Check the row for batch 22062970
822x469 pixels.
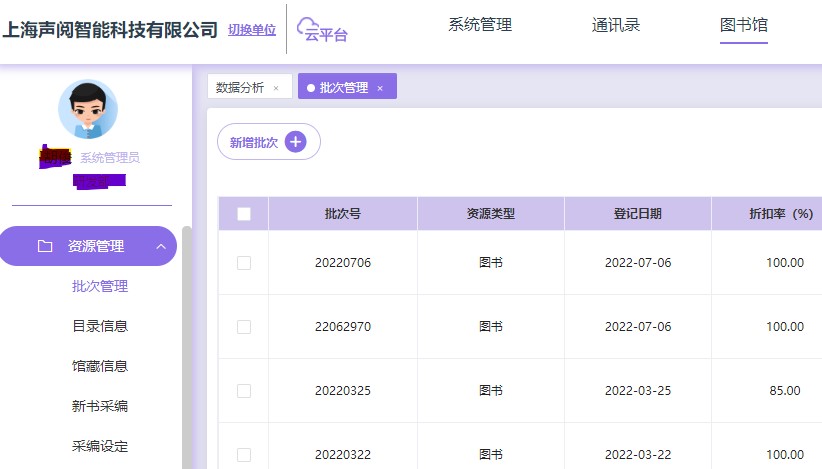(244, 327)
